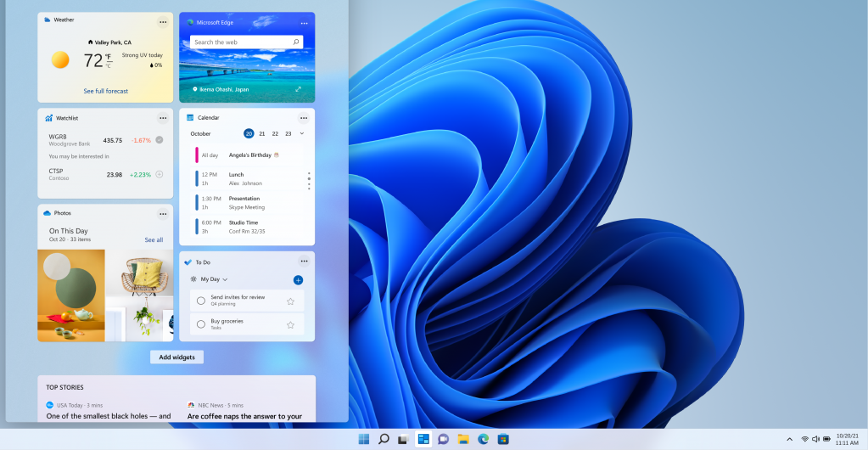Open the 6:00 PM Studio Time event
Screen dimensions: 868x450
(x=247, y=226)
